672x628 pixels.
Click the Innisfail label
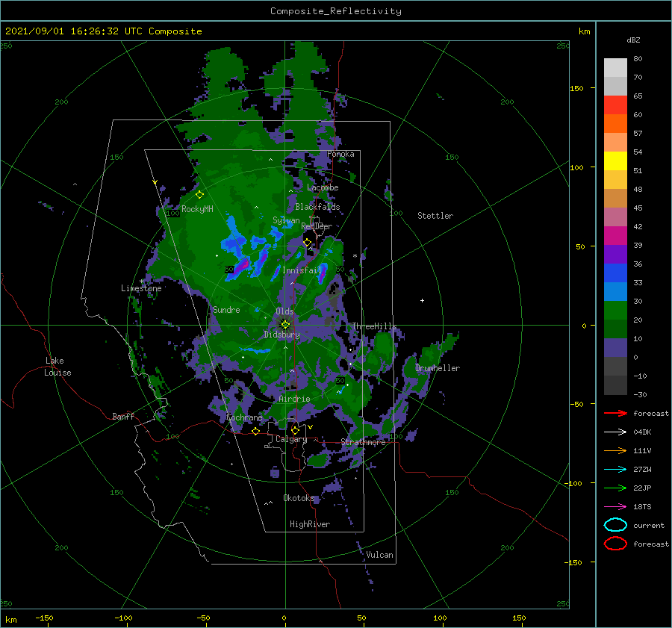pos(302,270)
